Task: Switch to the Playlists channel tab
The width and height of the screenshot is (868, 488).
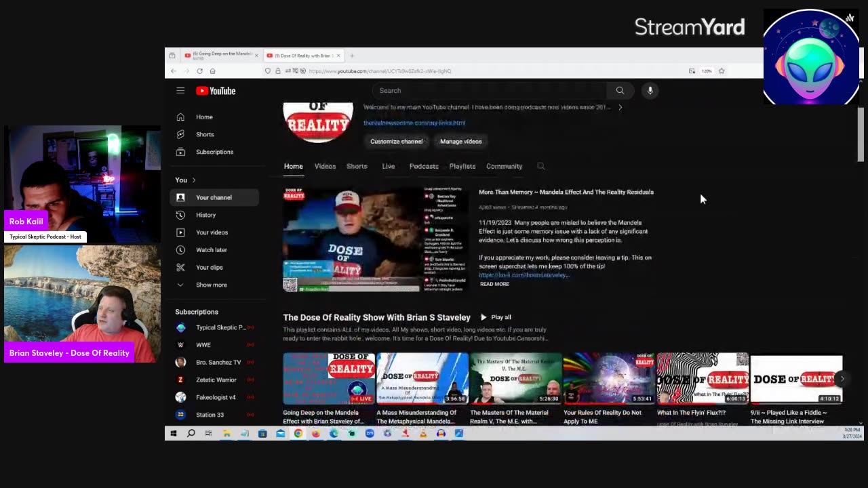Action: point(462,166)
